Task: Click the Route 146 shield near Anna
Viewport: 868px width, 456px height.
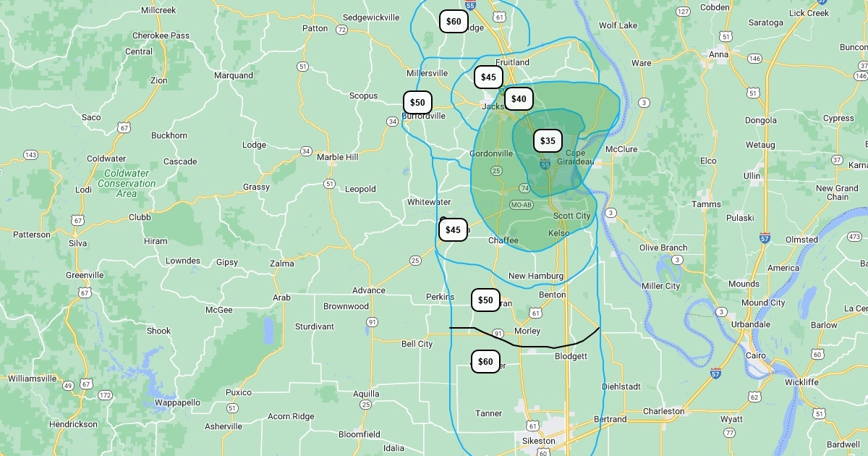Action: [x=754, y=58]
